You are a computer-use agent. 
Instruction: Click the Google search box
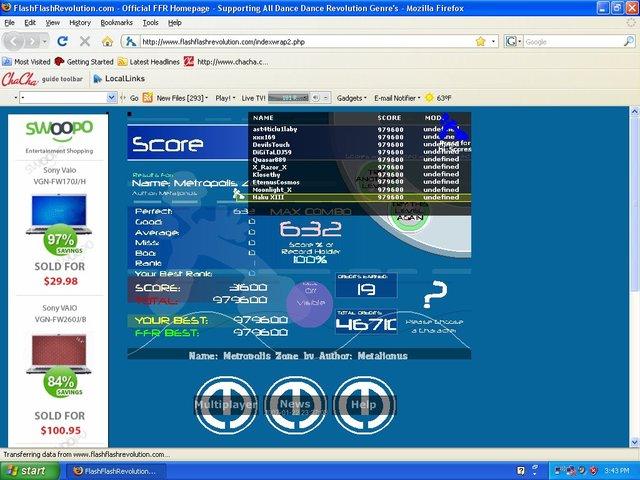573,42
